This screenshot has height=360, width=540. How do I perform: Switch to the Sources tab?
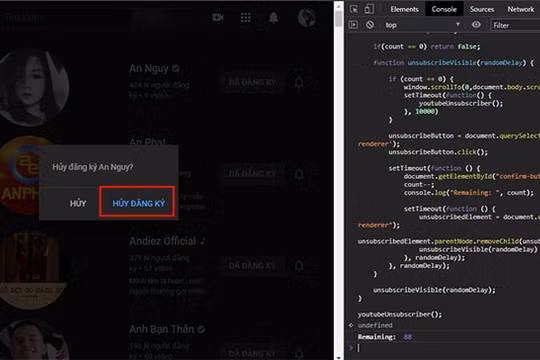click(482, 9)
